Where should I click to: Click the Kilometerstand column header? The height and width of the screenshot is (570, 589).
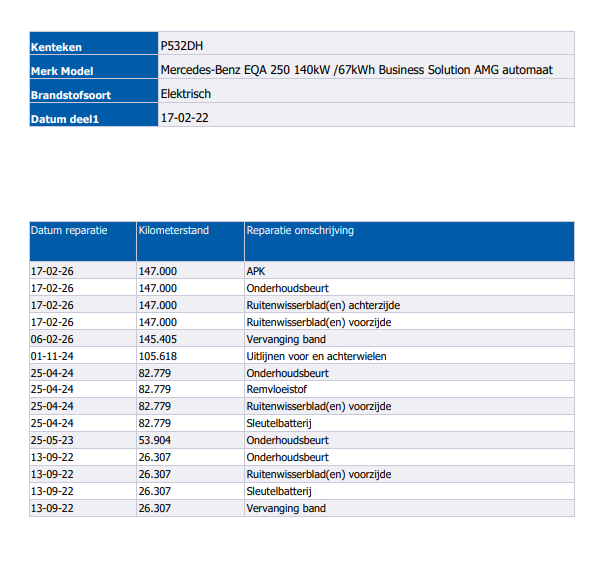pyautogui.click(x=190, y=241)
